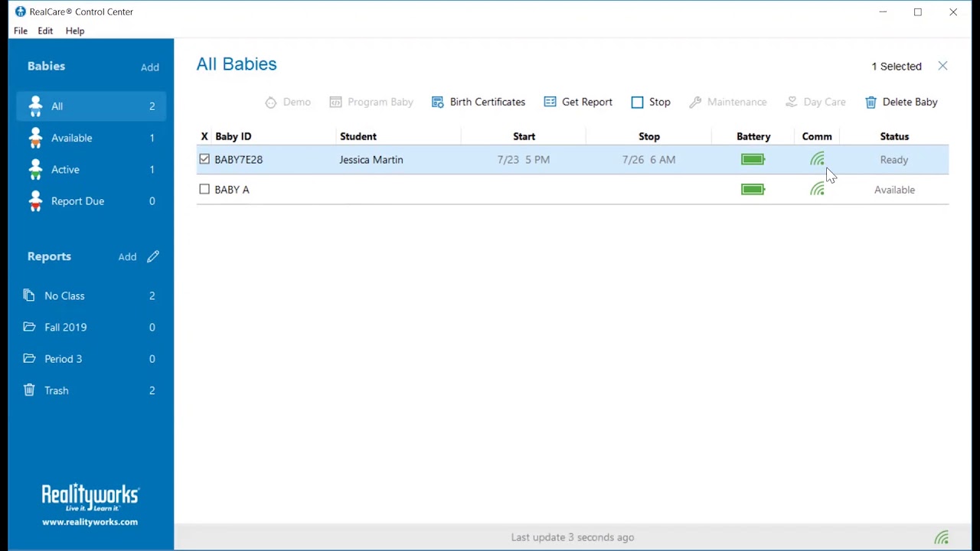
Task: Open Birth Certificates from the toolbar
Action: (x=479, y=102)
